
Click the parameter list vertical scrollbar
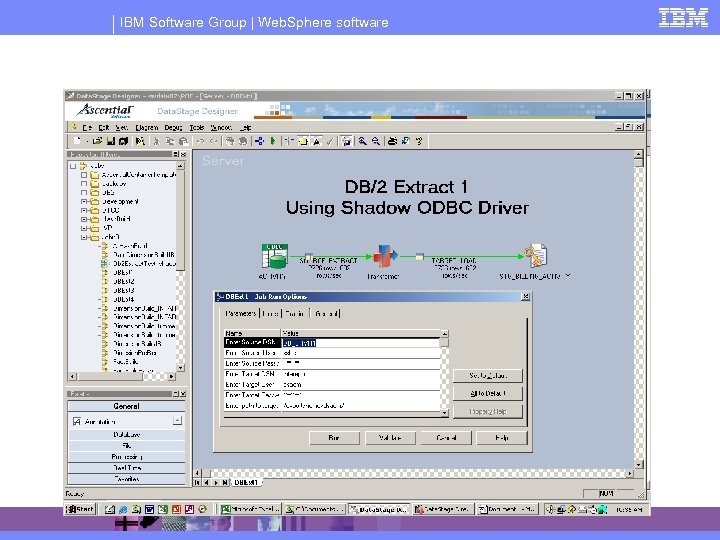[444, 373]
